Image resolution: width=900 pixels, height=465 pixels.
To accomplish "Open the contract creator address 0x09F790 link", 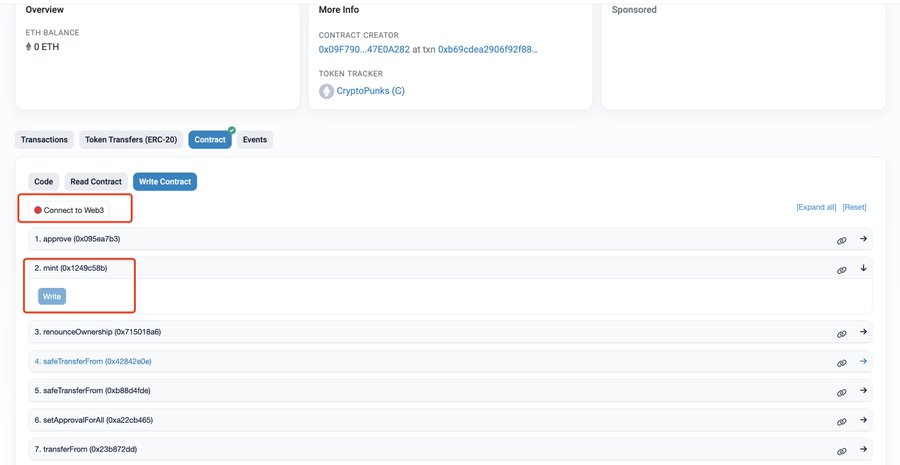I will click(x=364, y=49).
